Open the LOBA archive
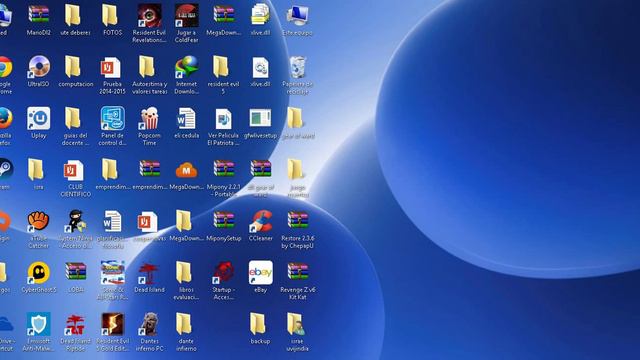The width and height of the screenshot is (640, 360). coord(76,271)
